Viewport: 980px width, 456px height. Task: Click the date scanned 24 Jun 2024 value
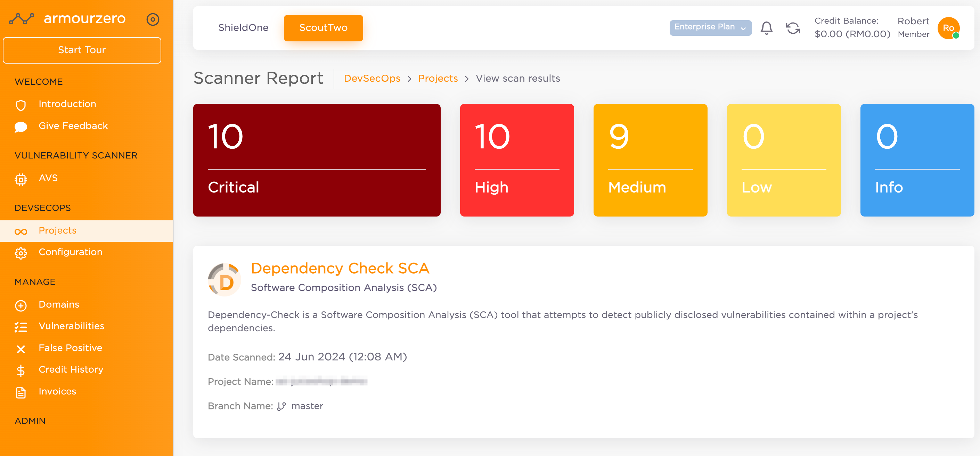[342, 357]
